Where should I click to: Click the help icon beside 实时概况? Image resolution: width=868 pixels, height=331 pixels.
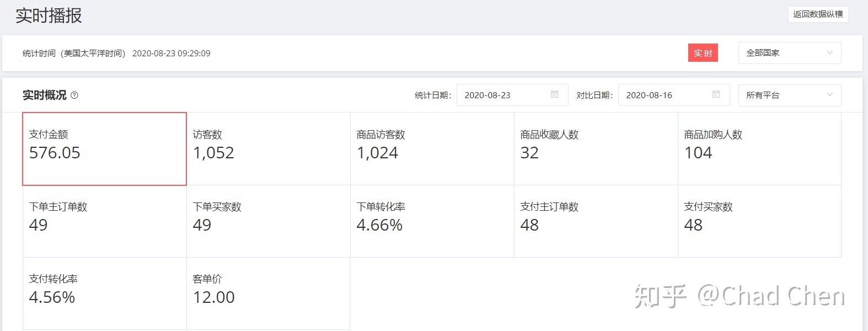74,95
